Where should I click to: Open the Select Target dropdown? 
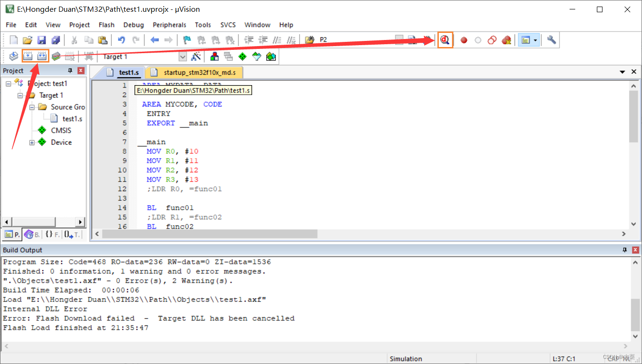(x=183, y=56)
